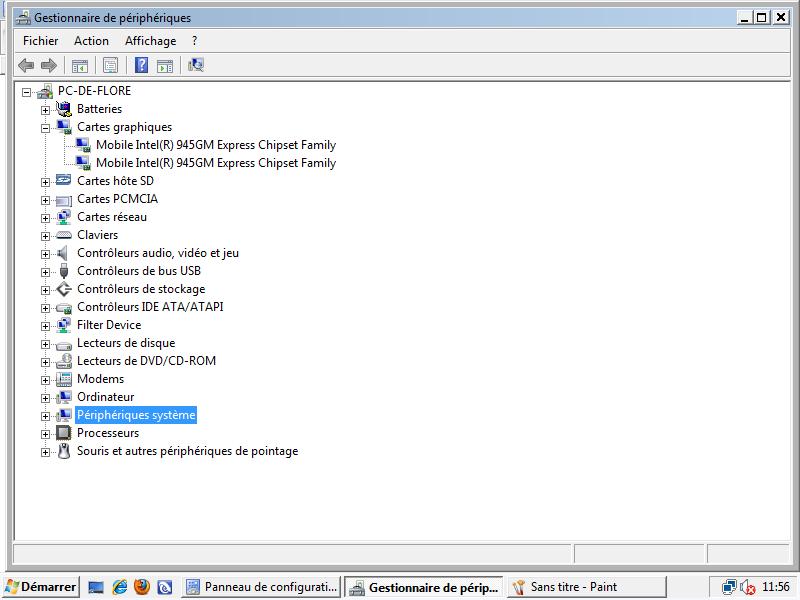
Task: Open Properties toolbar icon
Action: tap(110, 65)
